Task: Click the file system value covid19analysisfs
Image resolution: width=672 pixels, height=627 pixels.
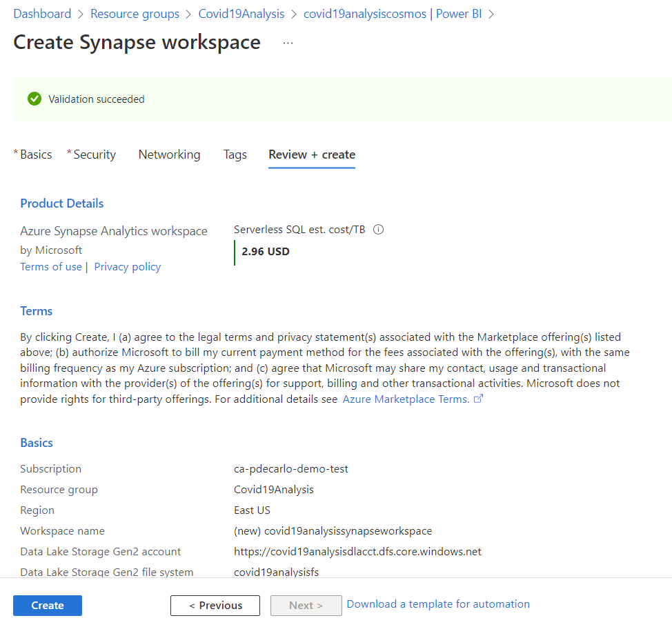Action: [277, 572]
